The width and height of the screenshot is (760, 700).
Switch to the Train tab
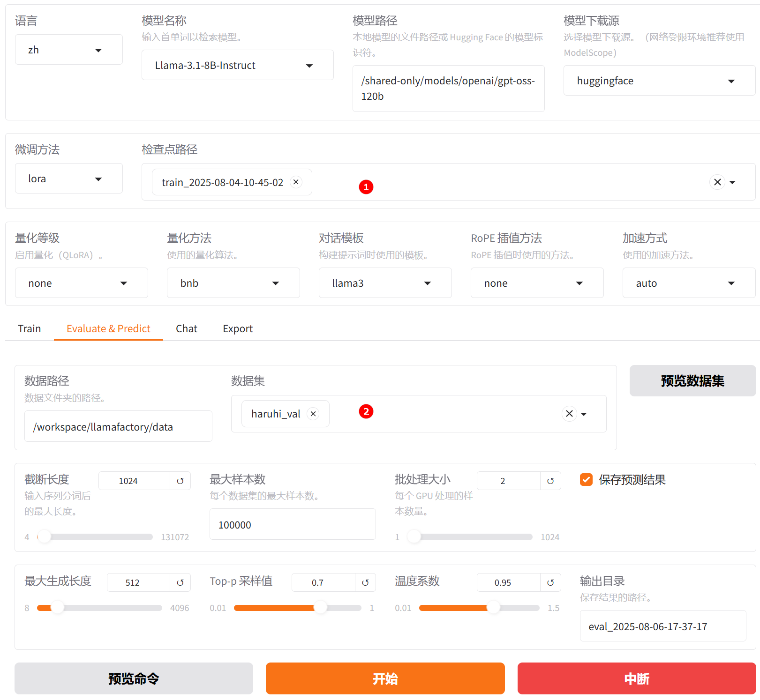(x=30, y=328)
